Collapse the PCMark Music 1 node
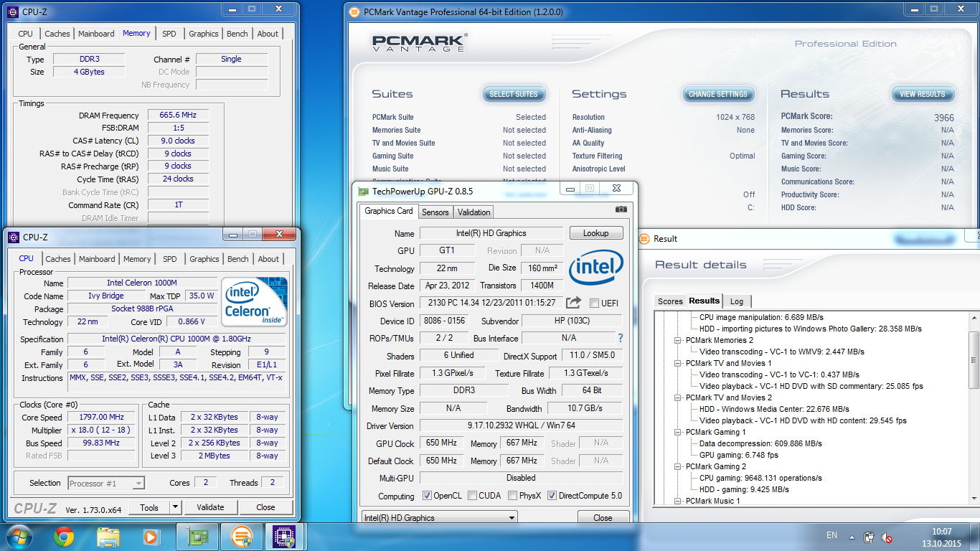The image size is (980, 551). (678, 501)
